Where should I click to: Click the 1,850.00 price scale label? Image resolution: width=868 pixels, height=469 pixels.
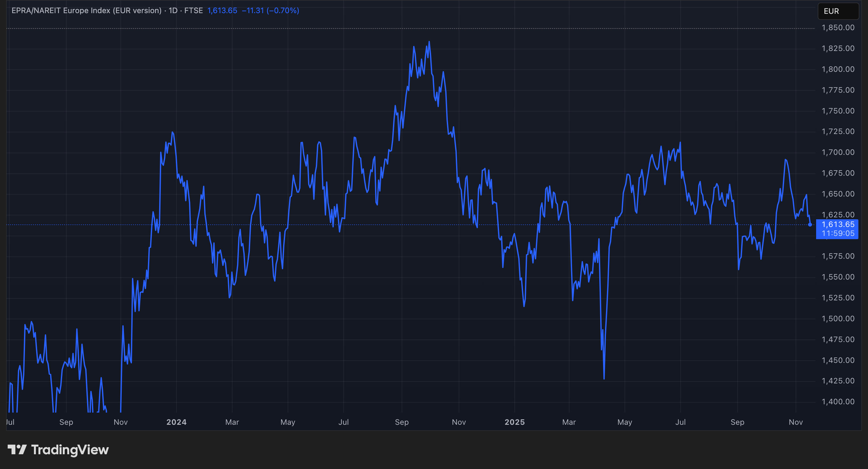coord(838,28)
